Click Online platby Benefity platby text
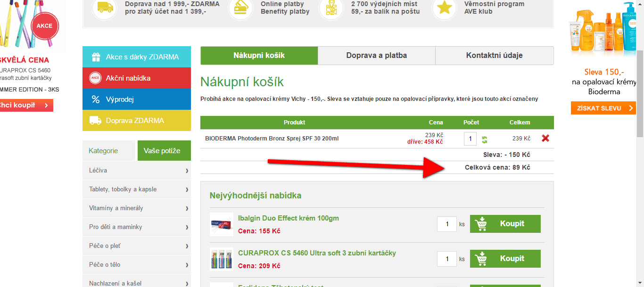The image size is (644, 287). pos(285,8)
